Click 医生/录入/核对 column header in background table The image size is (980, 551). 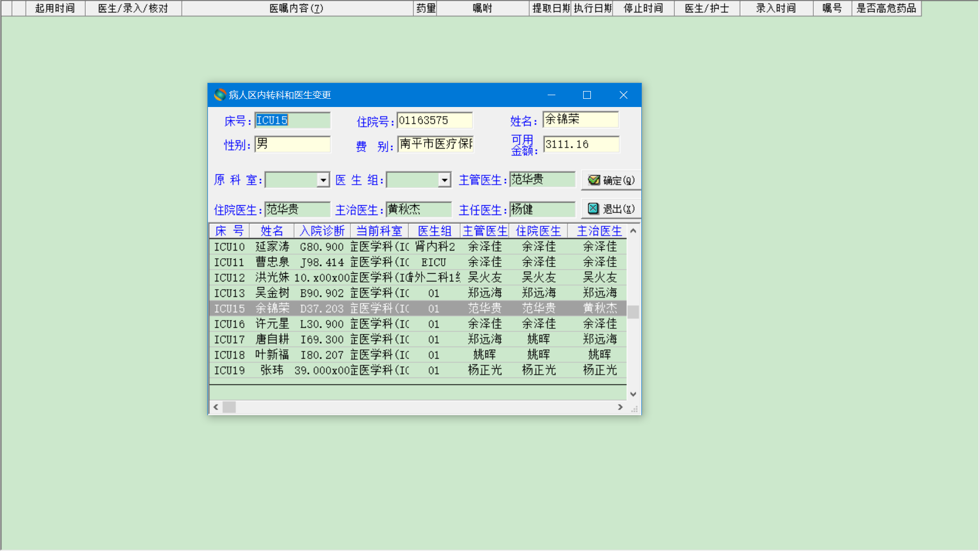tap(133, 8)
